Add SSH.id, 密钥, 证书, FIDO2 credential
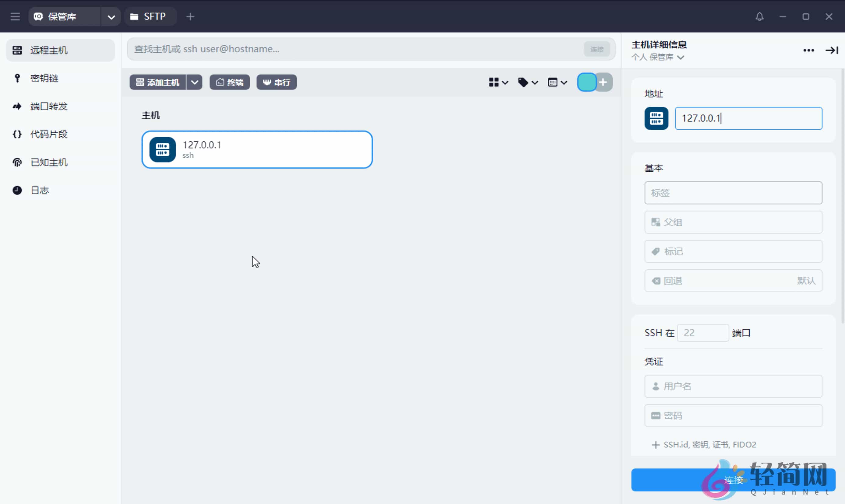This screenshot has height=504, width=845. (704, 444)
